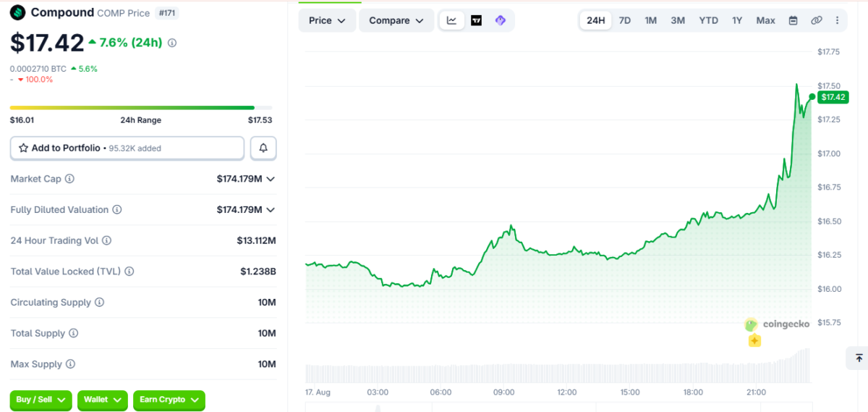Click the $17.53 range high value
Screen dimensions: 868x412
(260, 120)
